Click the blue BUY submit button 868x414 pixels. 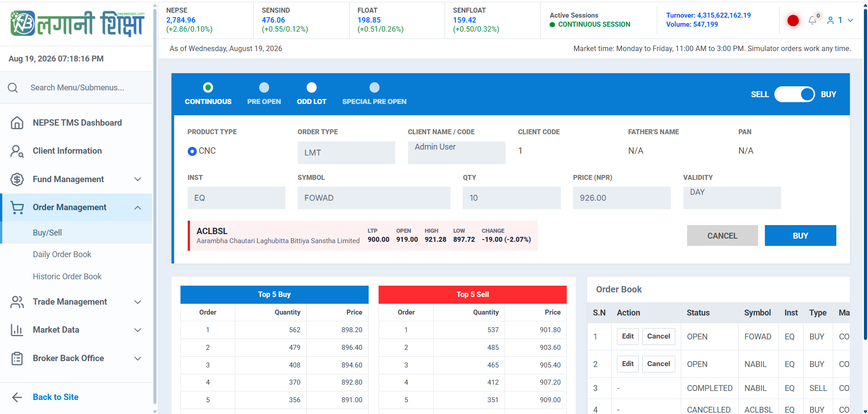(801, 235)
